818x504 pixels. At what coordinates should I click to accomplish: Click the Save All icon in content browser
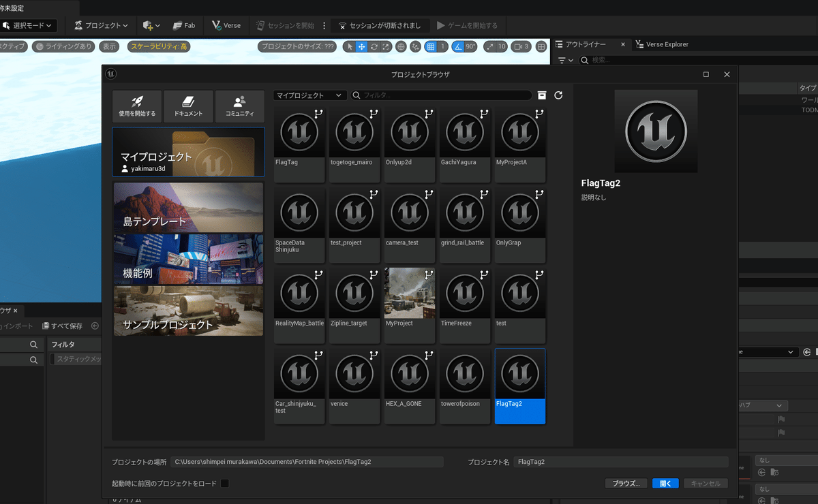pyautogui.click(x=62, y=326)
